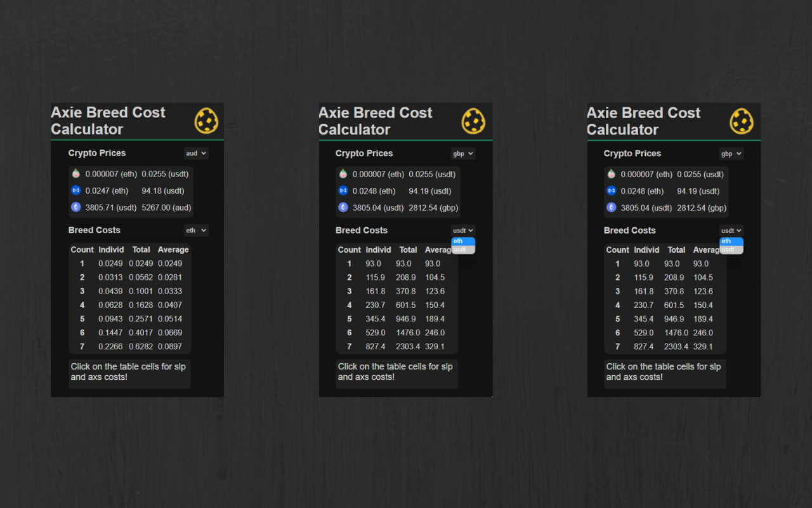Screen dimensions: 812x508
Task: Click the 115.9 cell in the middle table
Action: [x=376, y=277]
